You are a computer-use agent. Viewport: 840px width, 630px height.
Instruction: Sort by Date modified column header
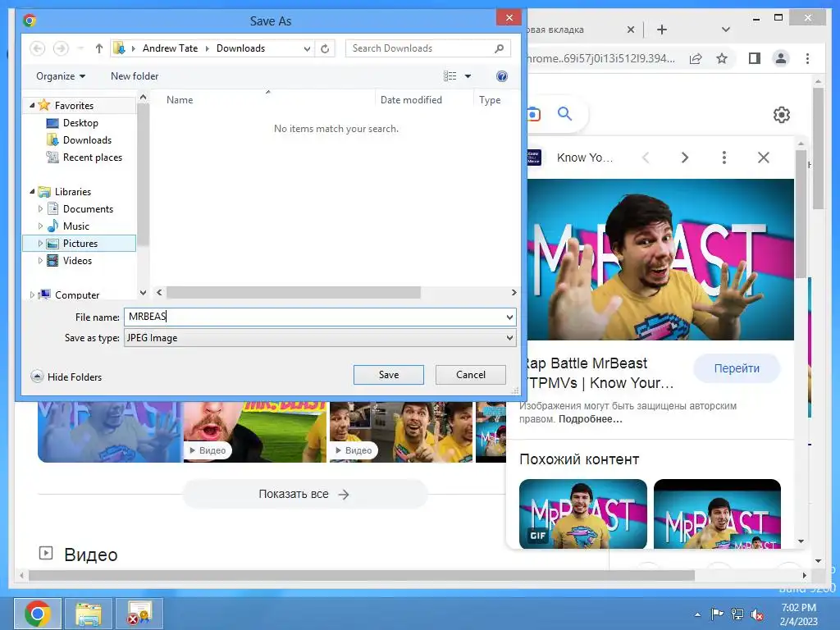[x=411, y=99]
